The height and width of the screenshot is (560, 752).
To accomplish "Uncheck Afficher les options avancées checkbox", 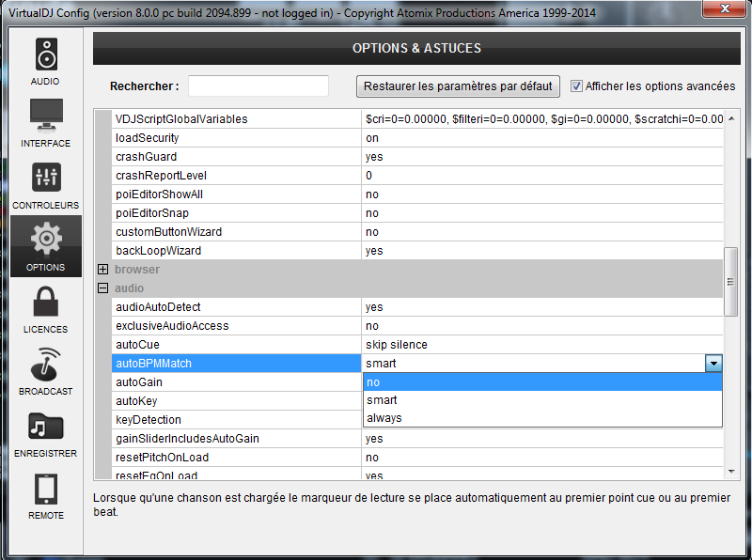I will tap(577, 86).
